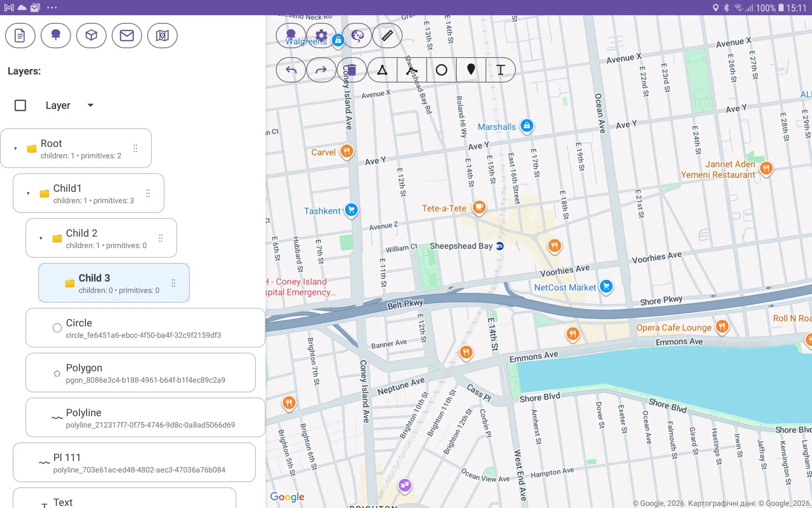The image size is (812, 508).
Task: Click the Jannet Aden Yemeni Restaurant marker
Action: 766,168
